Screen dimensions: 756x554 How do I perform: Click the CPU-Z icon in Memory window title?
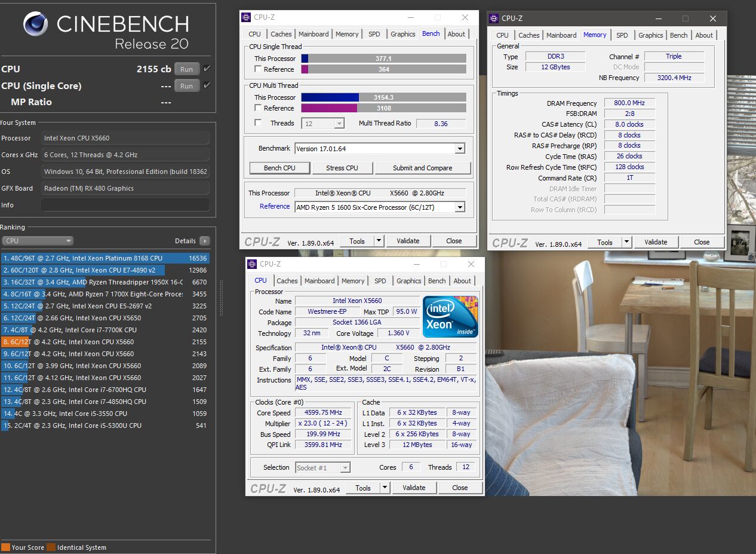click(494, 19)
